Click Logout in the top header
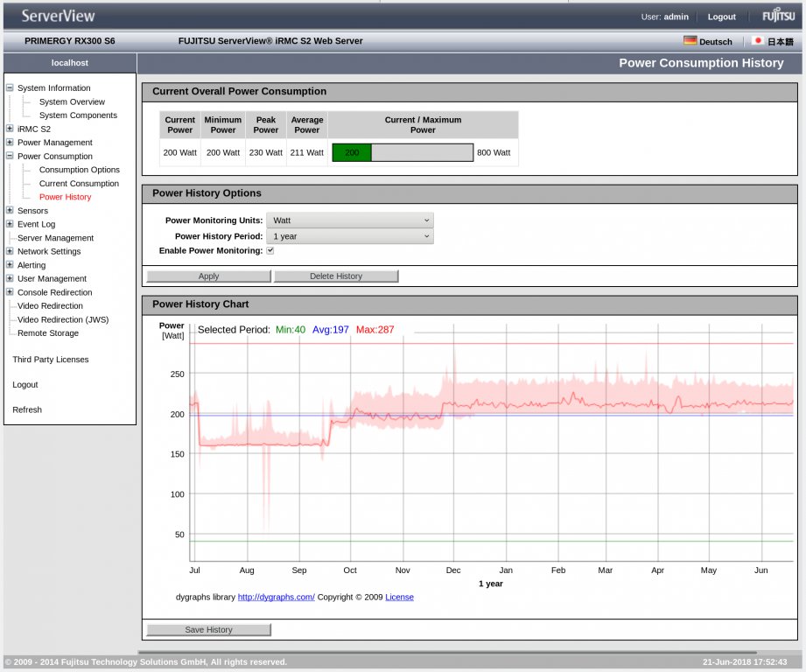806x672 pixels. (x=721, y=17)
